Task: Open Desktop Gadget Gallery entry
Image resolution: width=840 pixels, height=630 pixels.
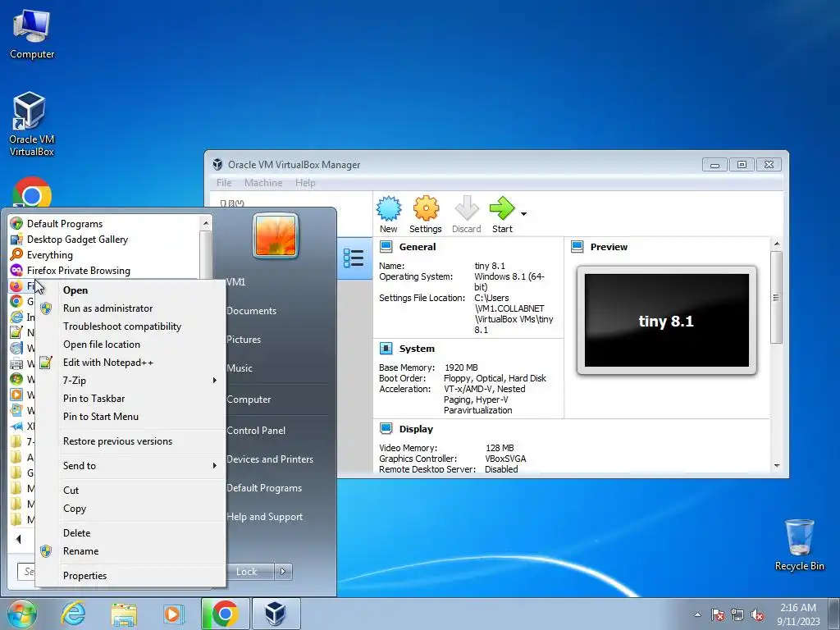Action: click(x=104, y=240)
